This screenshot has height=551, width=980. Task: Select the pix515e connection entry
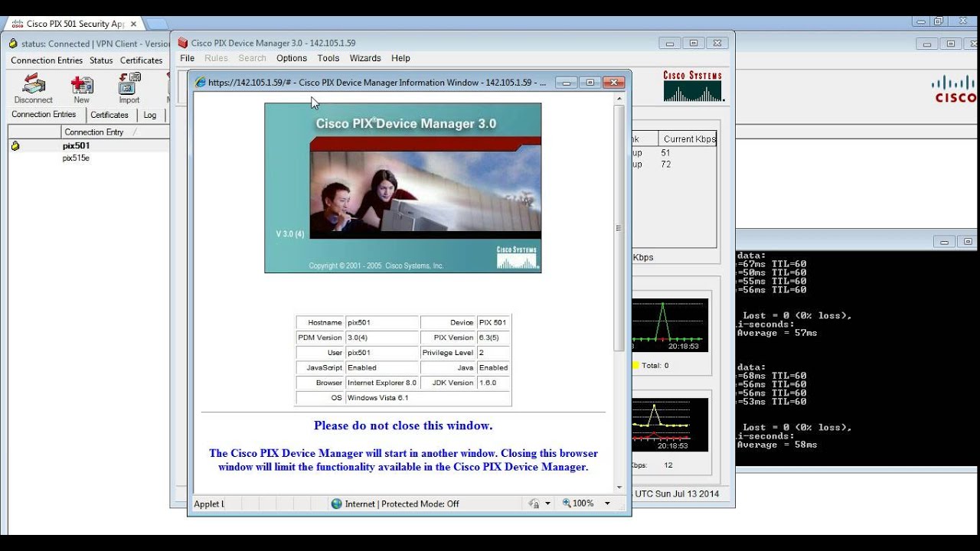[88, 158]
